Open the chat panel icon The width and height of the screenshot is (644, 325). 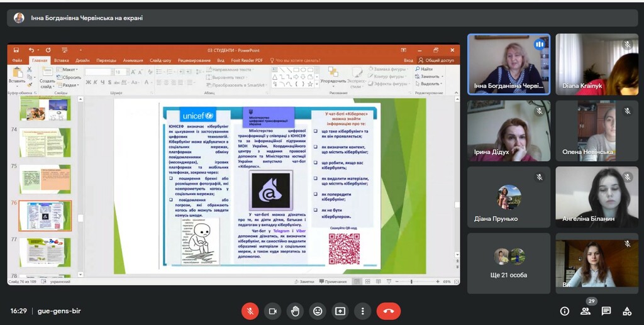[606, 311]
